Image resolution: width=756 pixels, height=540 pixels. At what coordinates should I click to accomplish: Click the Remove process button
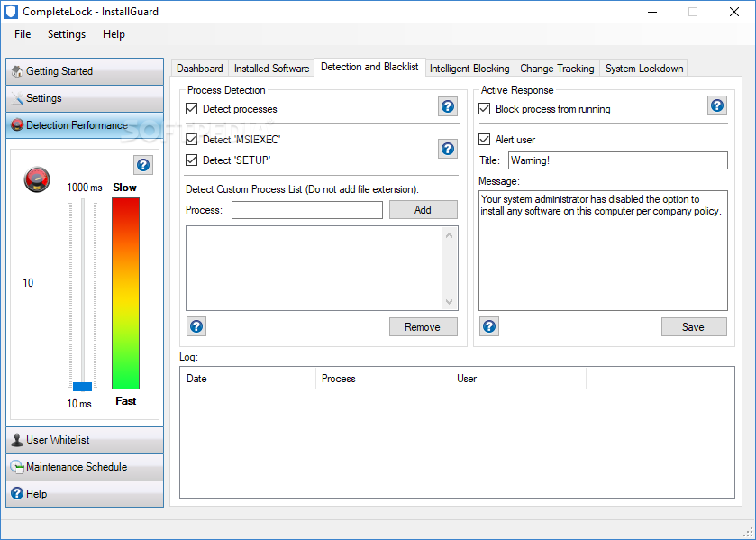[x=423, y=327]
